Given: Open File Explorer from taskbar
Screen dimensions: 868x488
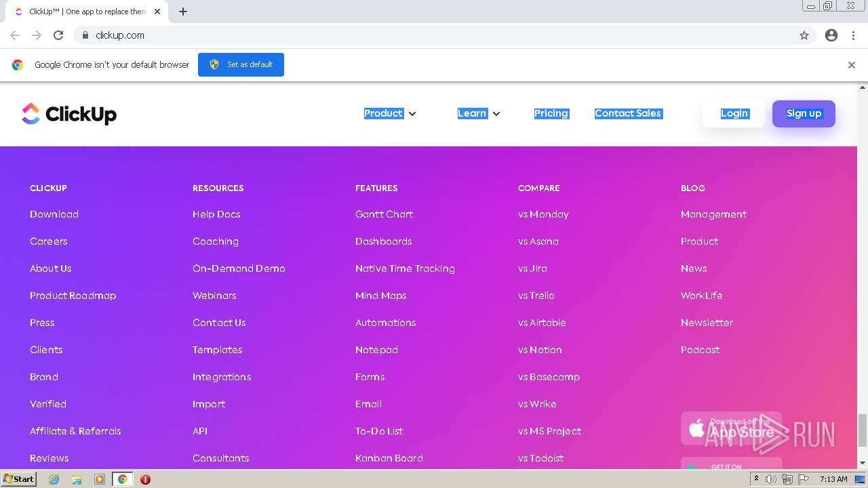Looking at the screenshot, I should point(77,479).
